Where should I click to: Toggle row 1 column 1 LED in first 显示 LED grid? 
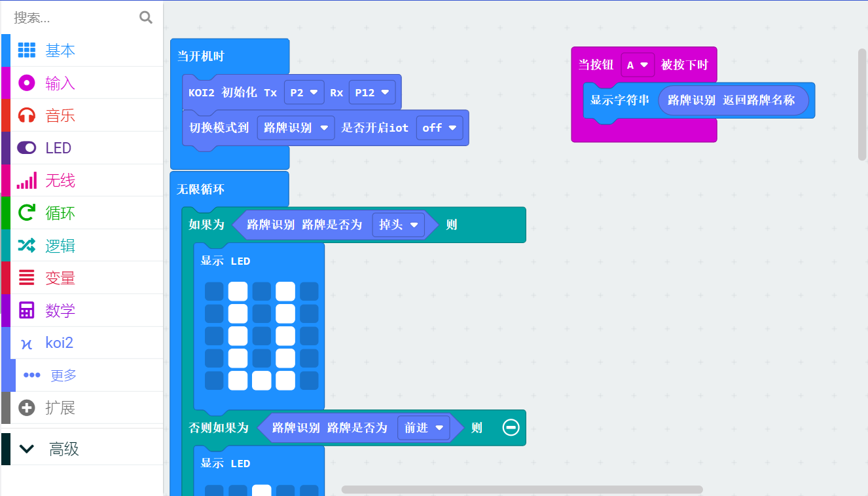click(214, 292)
